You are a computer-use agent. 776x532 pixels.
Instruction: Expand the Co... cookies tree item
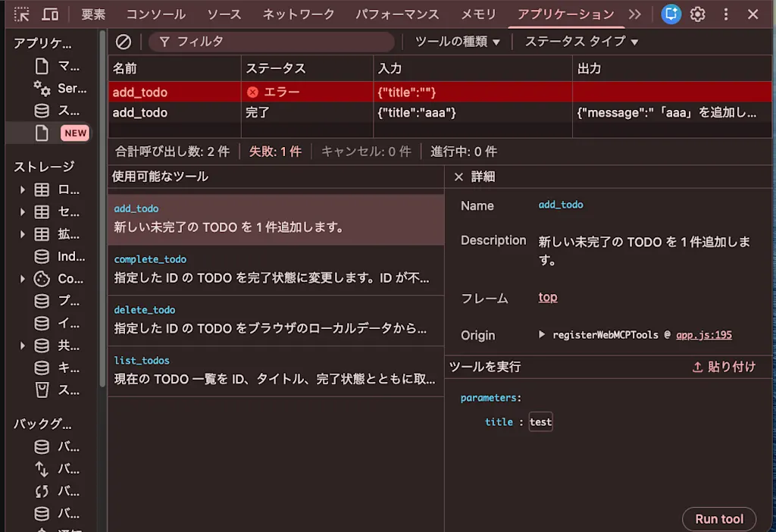pos(22,279)
